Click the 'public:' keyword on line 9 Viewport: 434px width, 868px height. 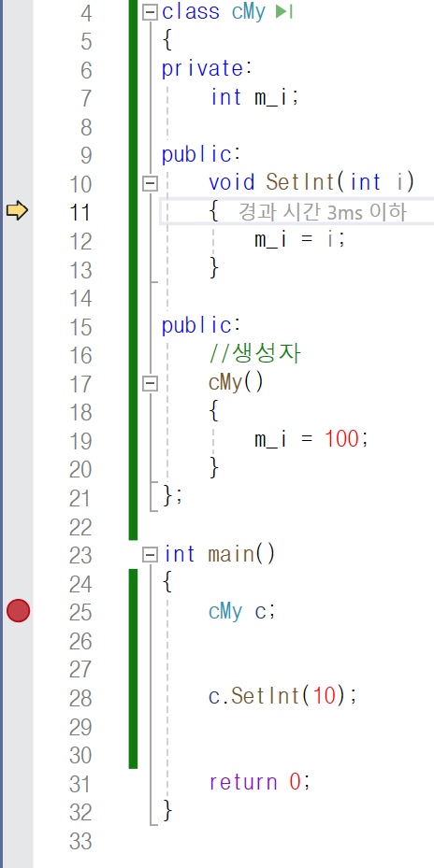[x=201, y=154]
